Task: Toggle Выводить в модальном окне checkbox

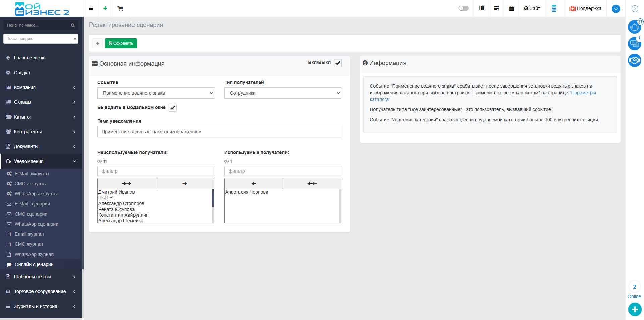Action: coord(173,108)
